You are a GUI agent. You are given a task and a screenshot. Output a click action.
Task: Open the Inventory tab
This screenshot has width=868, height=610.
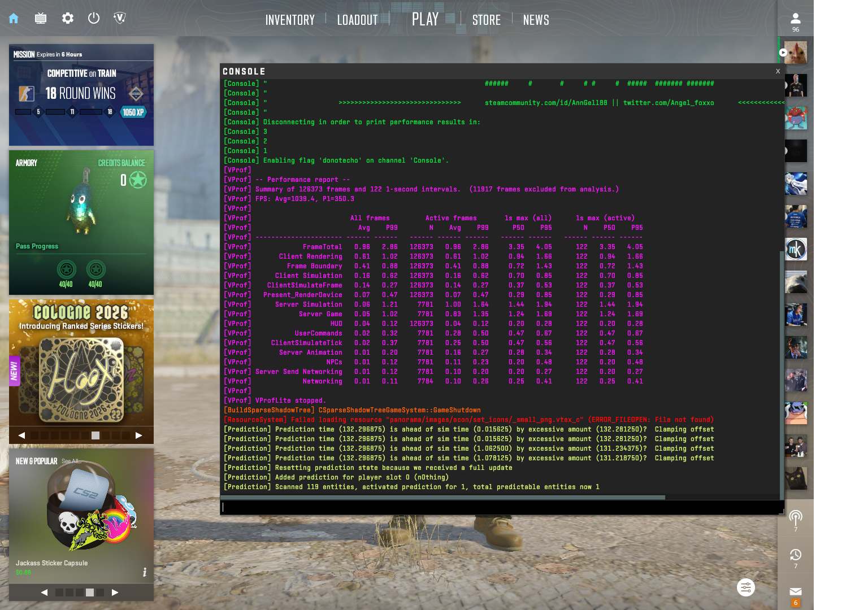click(290, 20)
